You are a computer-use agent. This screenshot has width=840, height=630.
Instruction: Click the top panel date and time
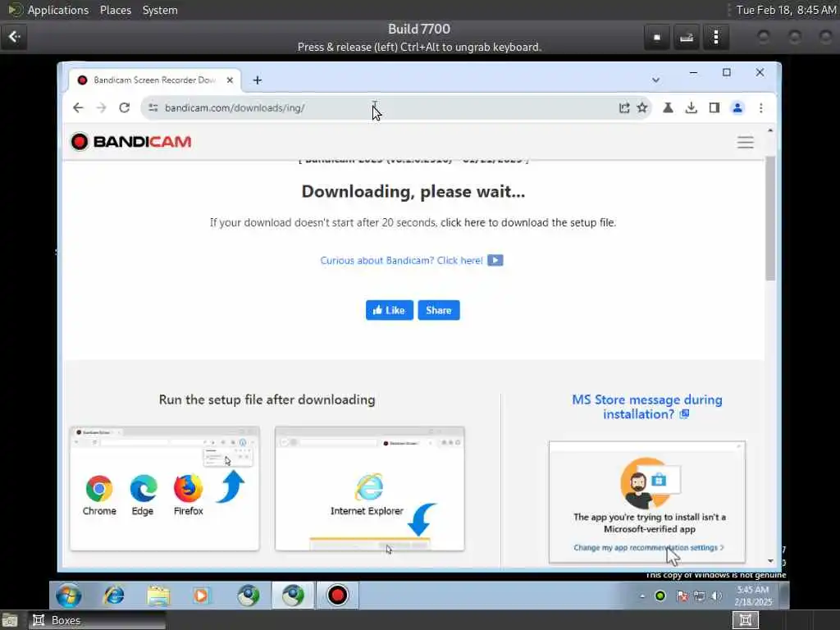(x=786, y=10)
